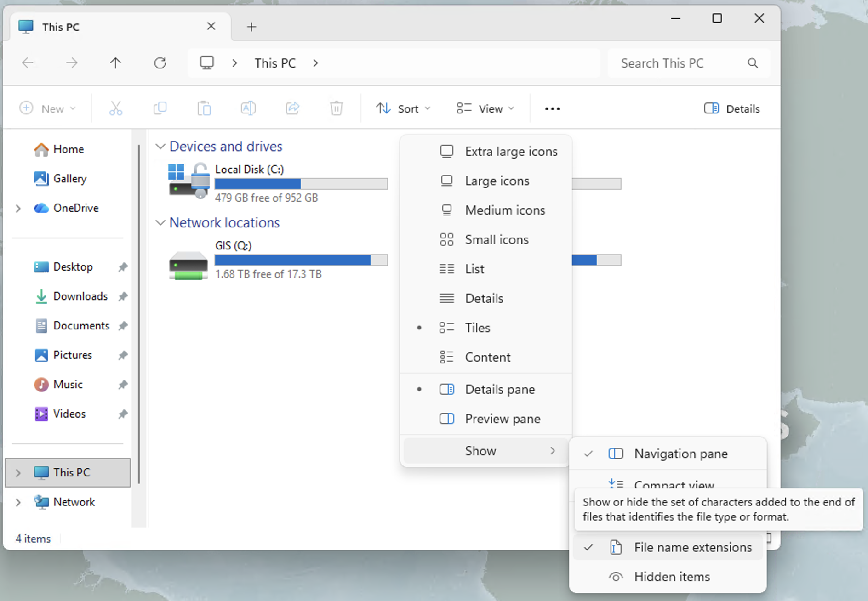Image resolution: width=868 pixels, height=601 pixels.
Task: Expand the OneDrive tree node
Action: 18,209
